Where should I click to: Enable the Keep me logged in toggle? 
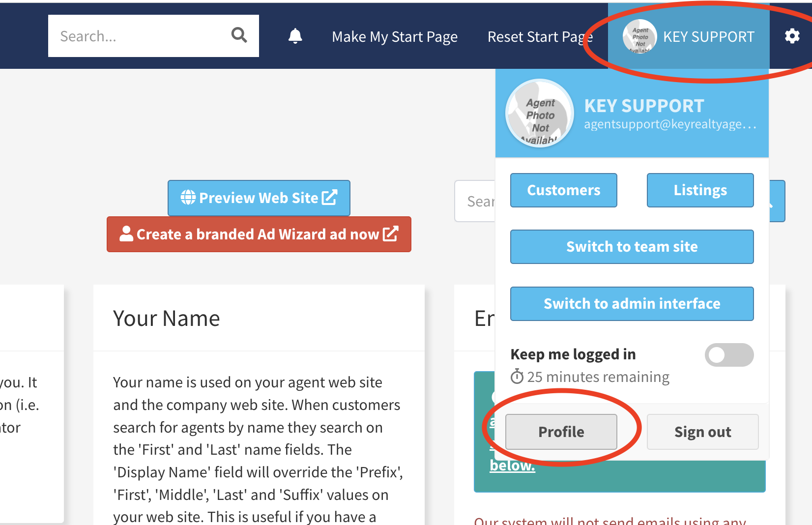pyautogui.click(x=729, y=355)
